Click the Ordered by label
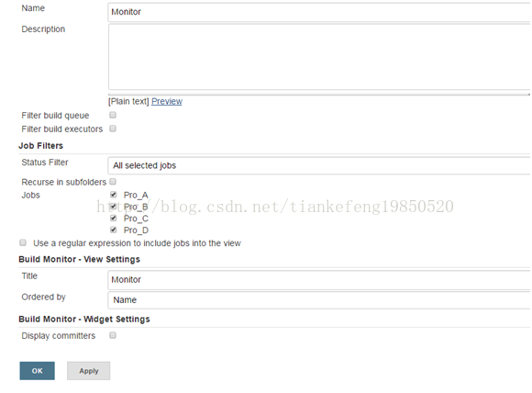 pos(43,298)
